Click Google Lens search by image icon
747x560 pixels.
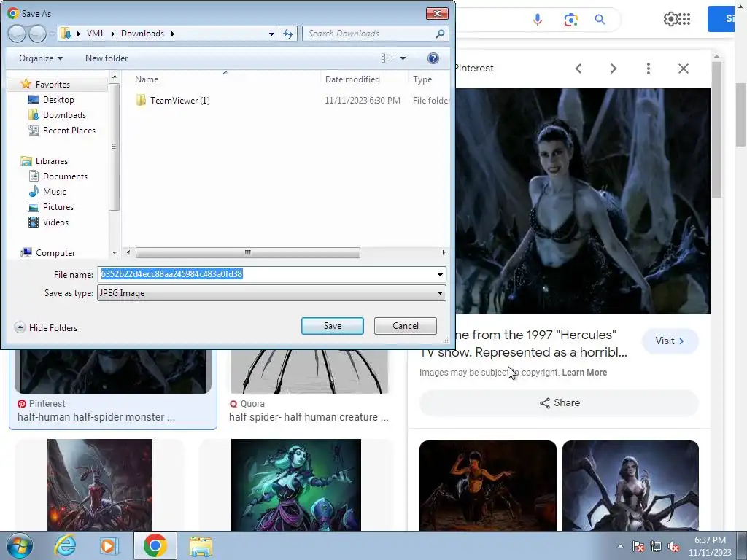570,20
